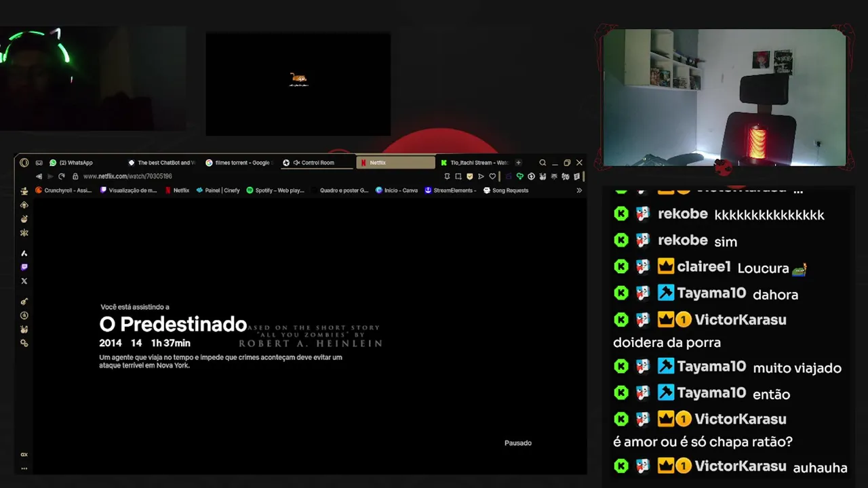Click the Pausado status text
This screenshot has width=868, height=488.
tap(518, 443)
